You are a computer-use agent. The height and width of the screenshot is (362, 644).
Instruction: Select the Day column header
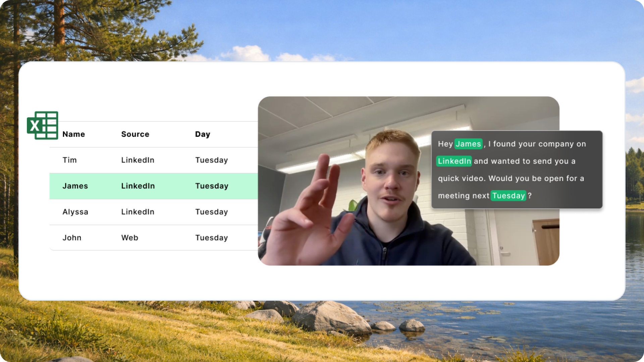pos(203,134)
